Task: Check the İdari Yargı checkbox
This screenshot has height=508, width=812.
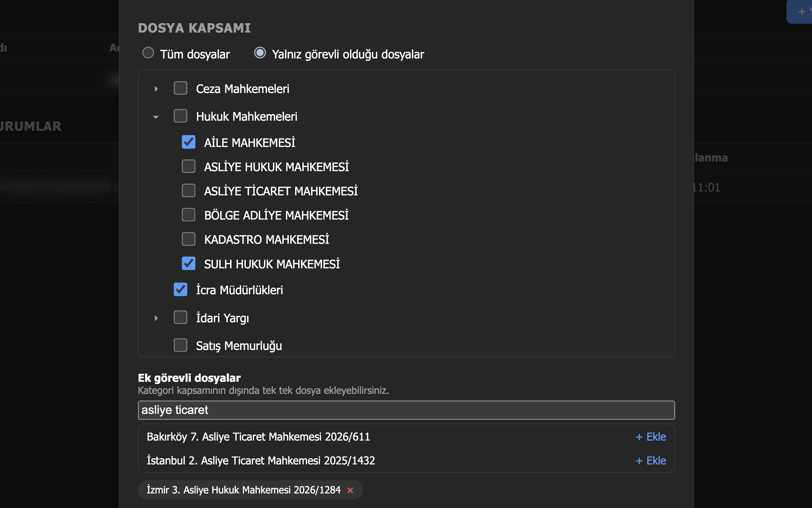Action: (180, 317)
